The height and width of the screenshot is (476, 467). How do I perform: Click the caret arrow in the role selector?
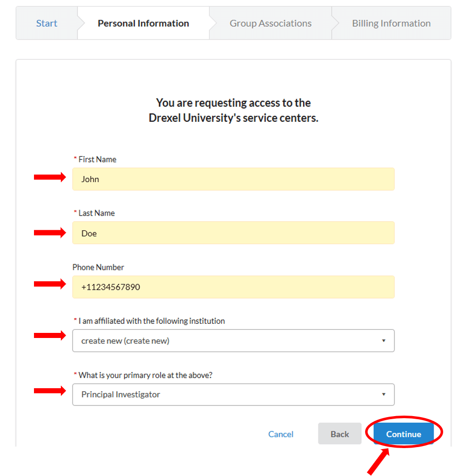click(384, 394)
